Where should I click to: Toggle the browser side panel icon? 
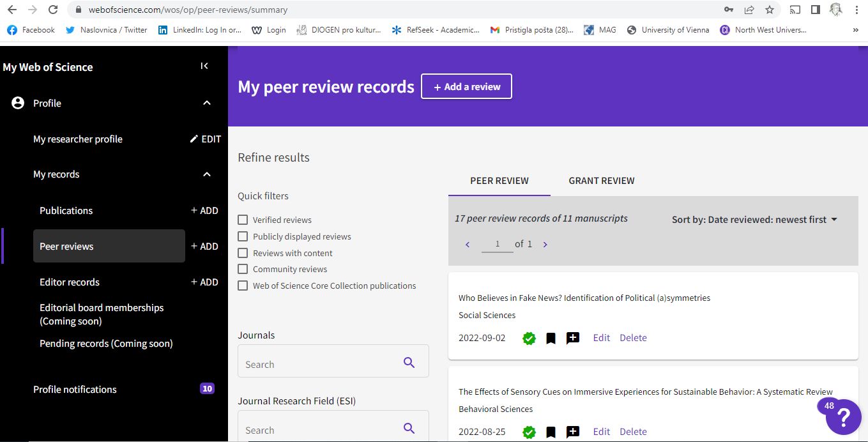click(815, 10)
